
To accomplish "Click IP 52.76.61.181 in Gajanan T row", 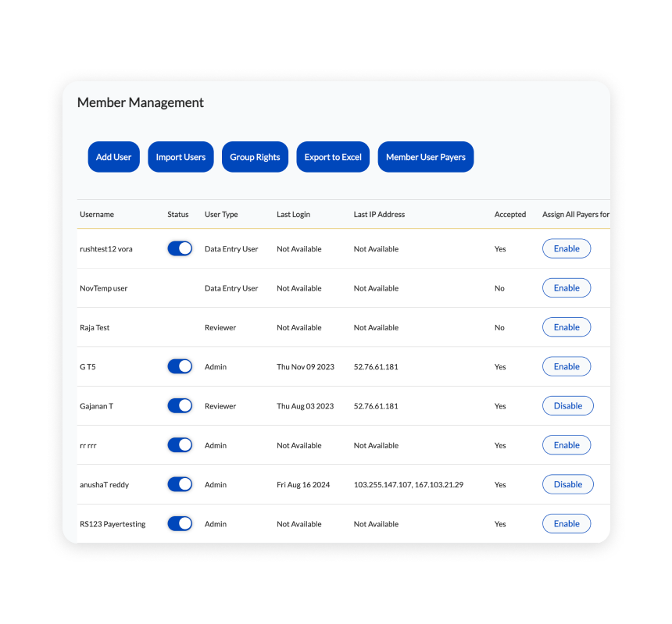I will [376, 406].
